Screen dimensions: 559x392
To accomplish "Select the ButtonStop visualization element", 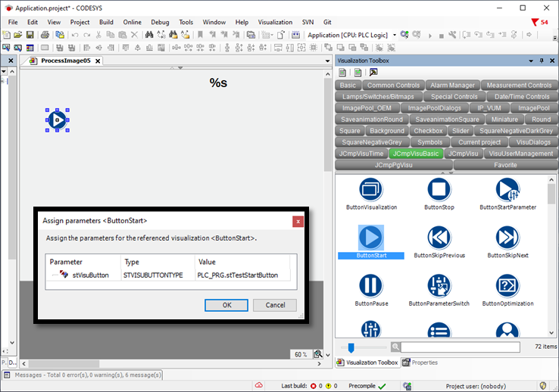I will (439, 189).
